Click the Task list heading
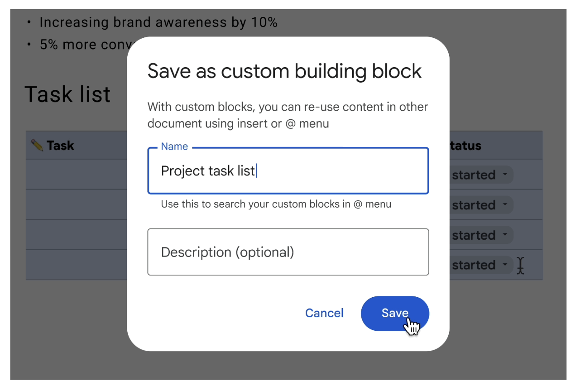 click(x=68, y=94)
